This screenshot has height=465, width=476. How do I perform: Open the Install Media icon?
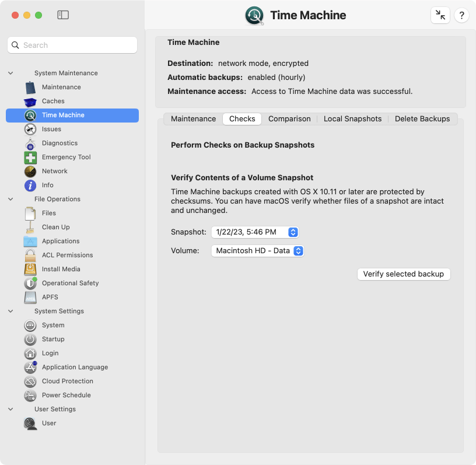30,269
